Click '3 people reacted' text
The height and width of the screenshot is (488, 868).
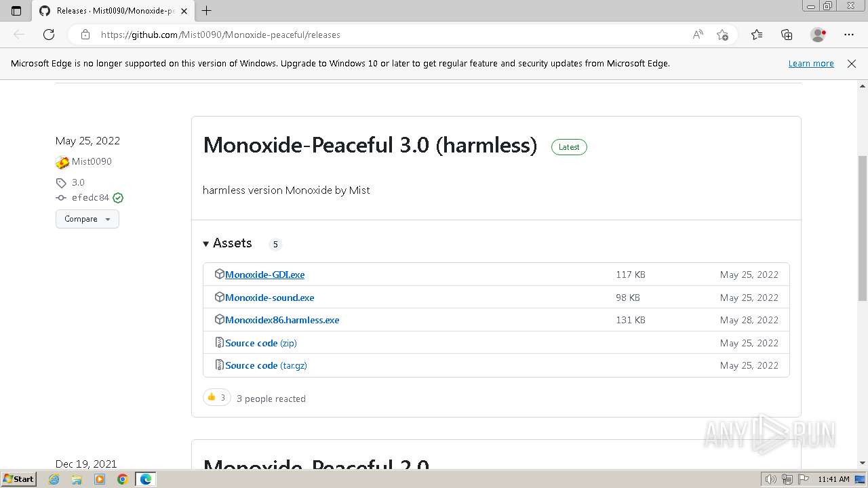pos(271,399)
